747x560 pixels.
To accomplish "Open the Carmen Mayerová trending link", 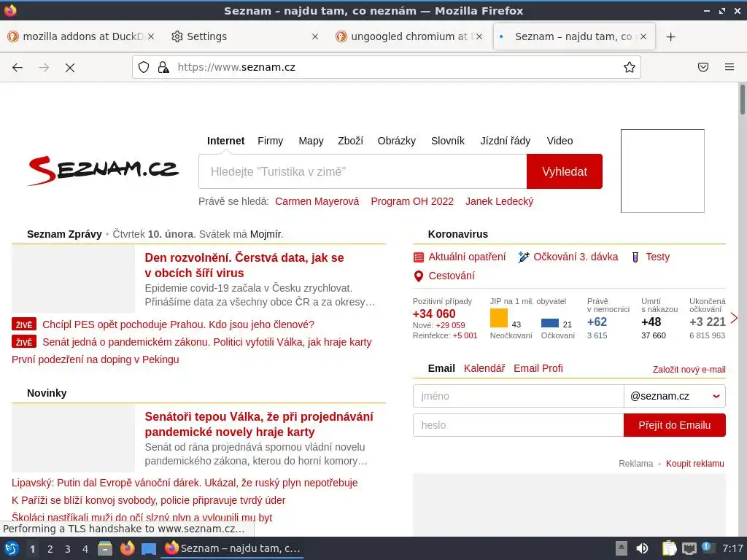I will [x=317, y=201].
